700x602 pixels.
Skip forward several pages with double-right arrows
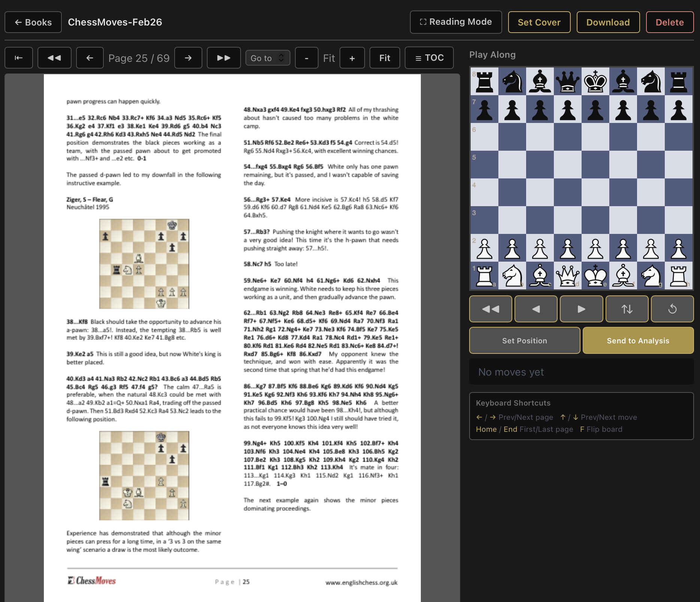click(224, 58)
